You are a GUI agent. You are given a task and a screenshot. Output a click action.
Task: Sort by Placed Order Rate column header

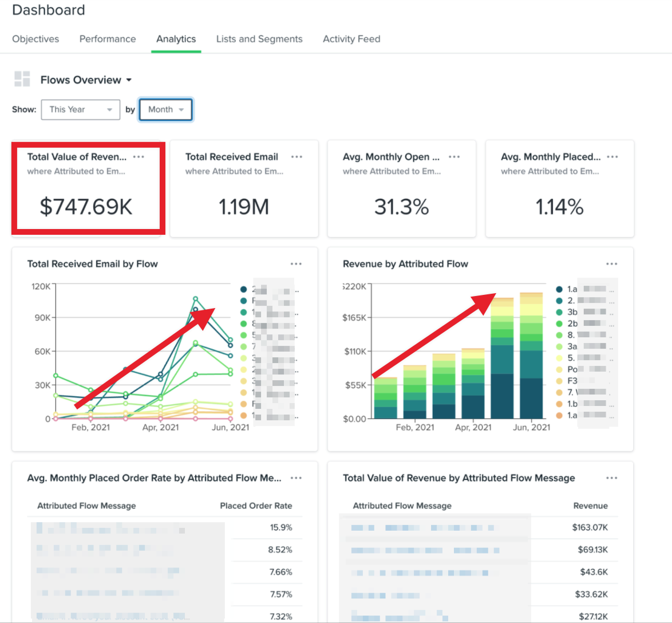tap(256, 506)
